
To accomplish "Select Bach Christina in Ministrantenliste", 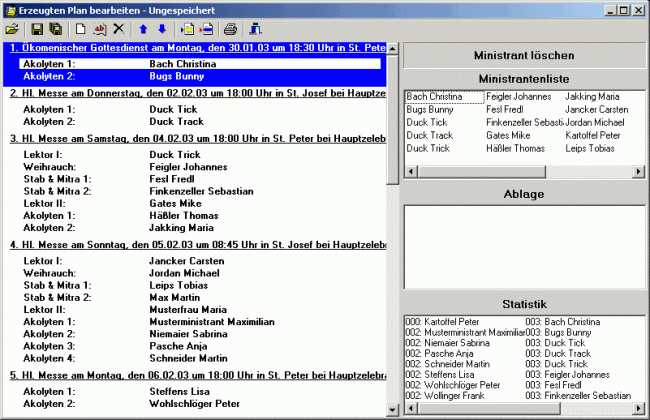I will (444, 97).
